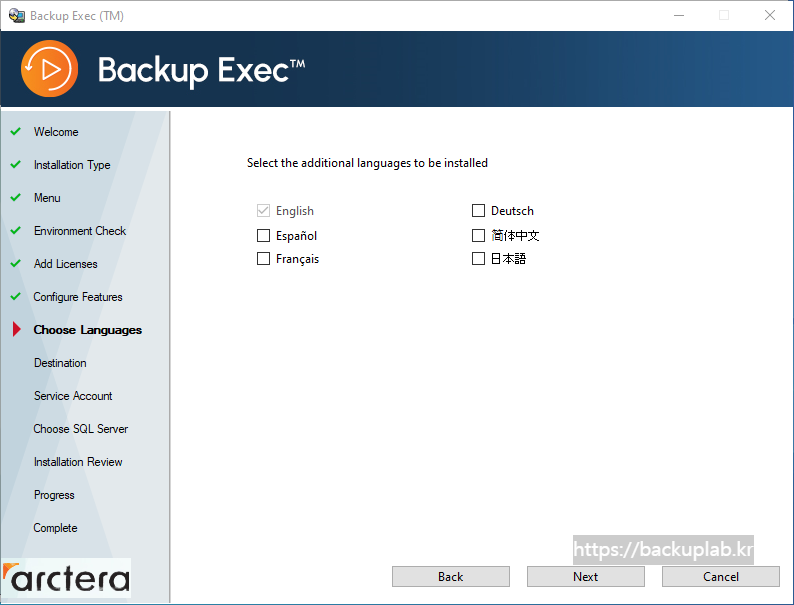Enable the Français language checkbox

[x=263, y=259]
